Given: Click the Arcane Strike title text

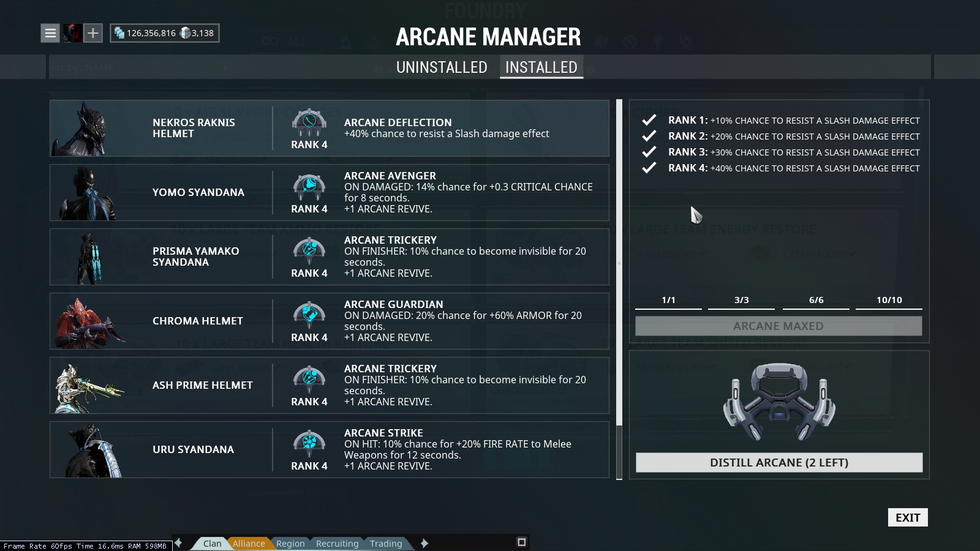Looking at the screenshot, I should pyautogui.click(x=383, y=433).
